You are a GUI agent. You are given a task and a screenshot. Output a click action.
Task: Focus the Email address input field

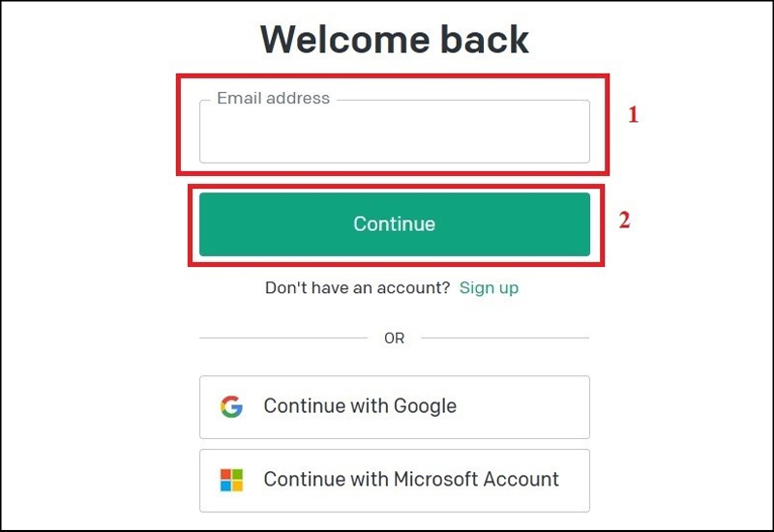tap(395, 132)
